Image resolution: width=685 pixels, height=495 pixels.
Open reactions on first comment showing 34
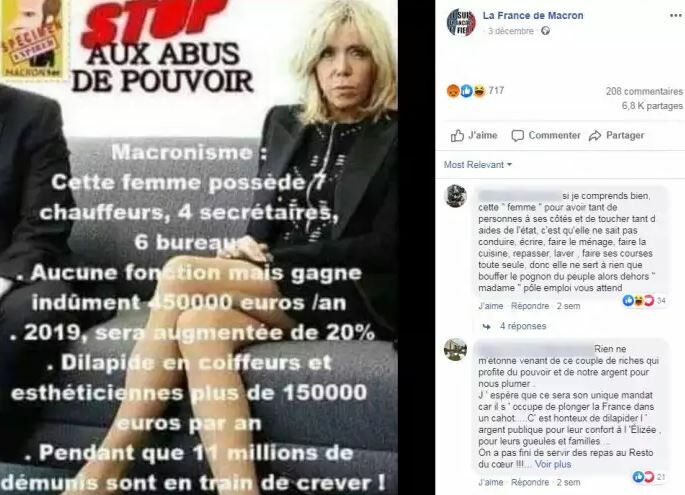(644, 301)
